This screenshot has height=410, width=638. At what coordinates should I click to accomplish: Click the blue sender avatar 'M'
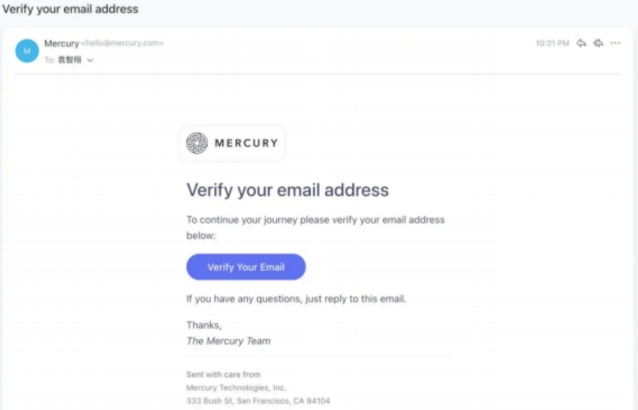pyautogui.click(x=27, y=50)
